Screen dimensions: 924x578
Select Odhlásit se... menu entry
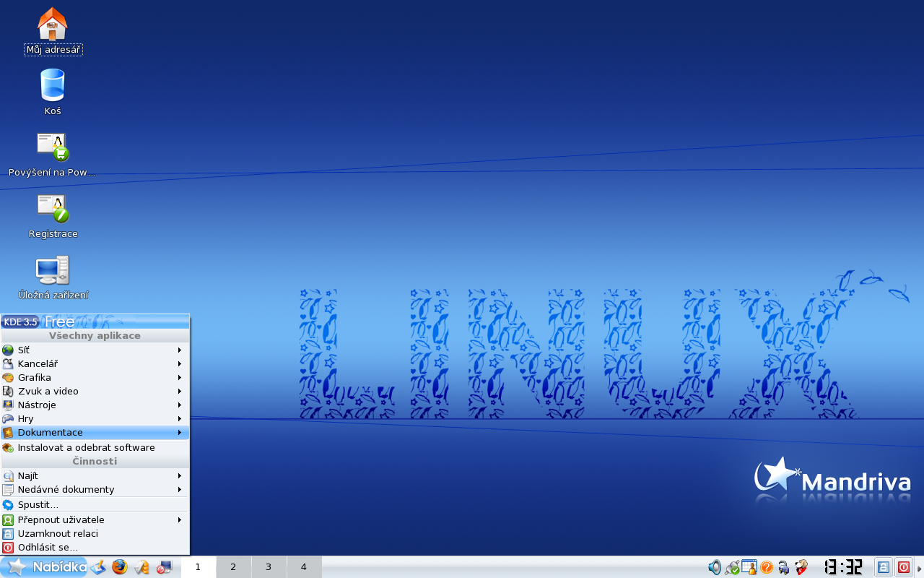coord(95,547)
